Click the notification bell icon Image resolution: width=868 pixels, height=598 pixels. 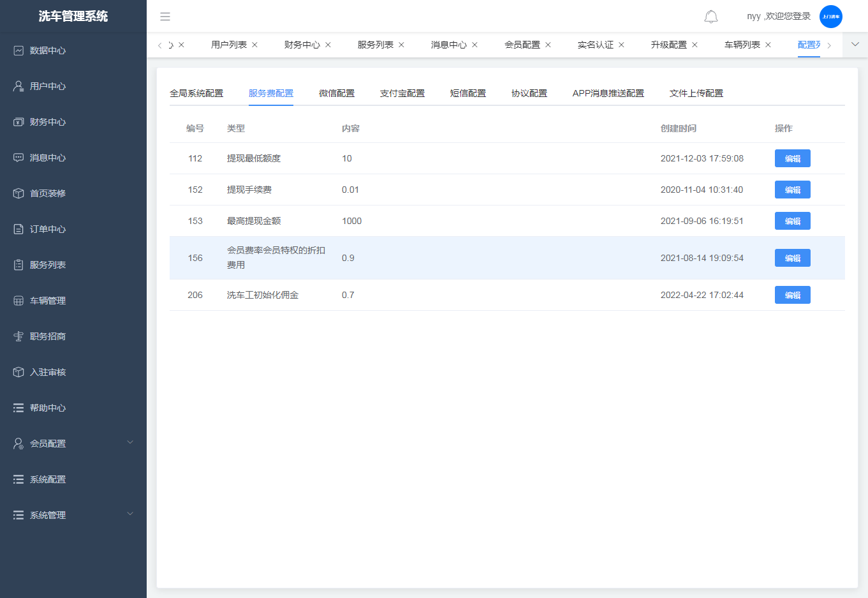pos(710,17)
